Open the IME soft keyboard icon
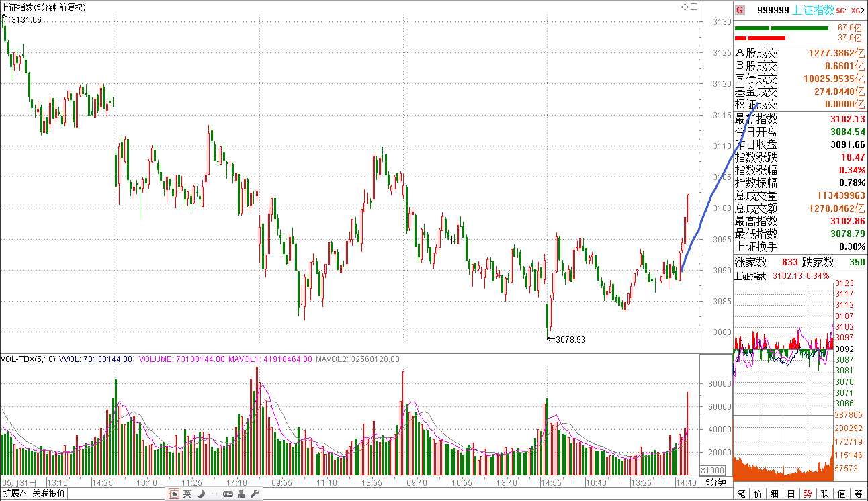Image resolution: width=868 pixels, height=501 pixels. pyautogui.click(x=228, y=494)
